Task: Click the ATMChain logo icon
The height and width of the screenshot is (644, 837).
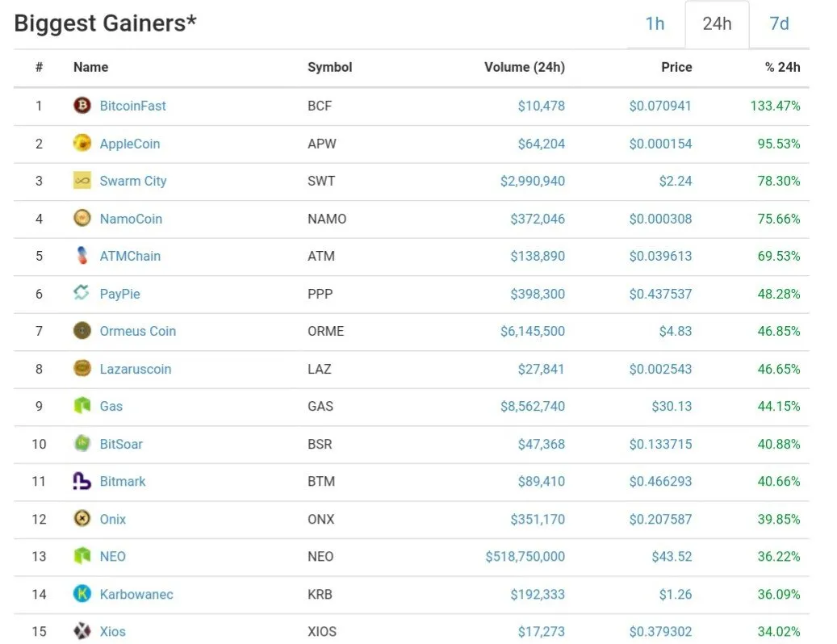Action: click(82, 256)
